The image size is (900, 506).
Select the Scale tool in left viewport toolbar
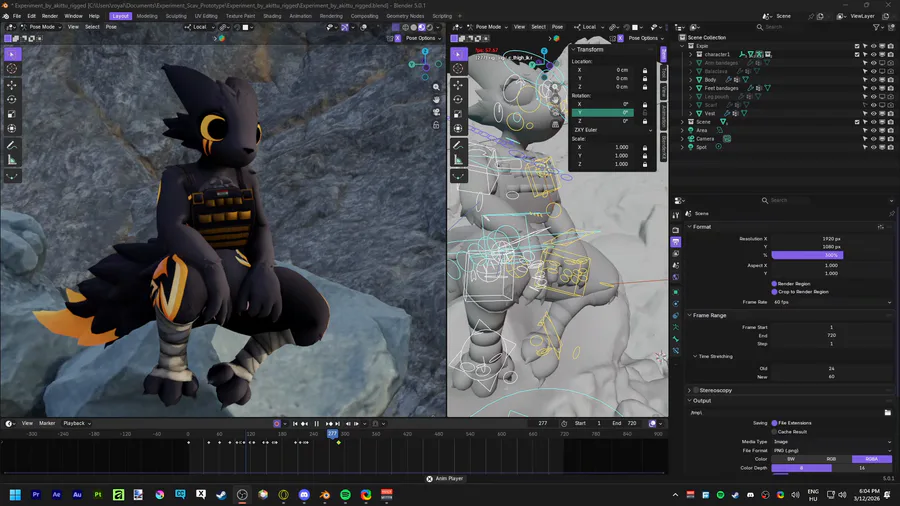point(12,114)
